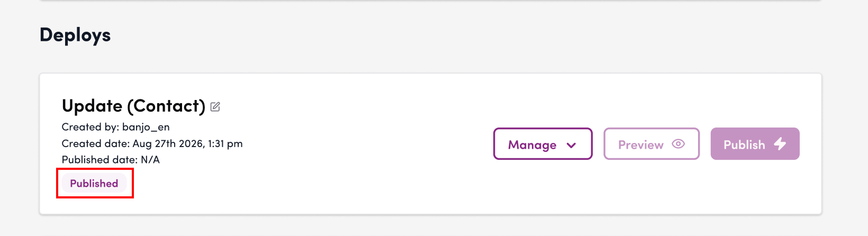The height and width of the screenshot is (236, 868).
Task: Click the Created date label
Action: (96, 143)
